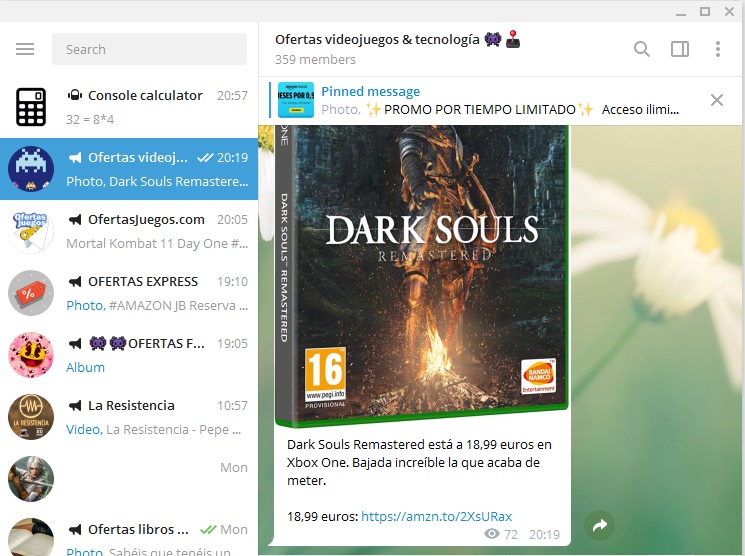Image resolution: width=745 pixels, height=556 pixels.
Task: Open the OFERTAS F... channel with Album
Action: [x=129, y=355]
